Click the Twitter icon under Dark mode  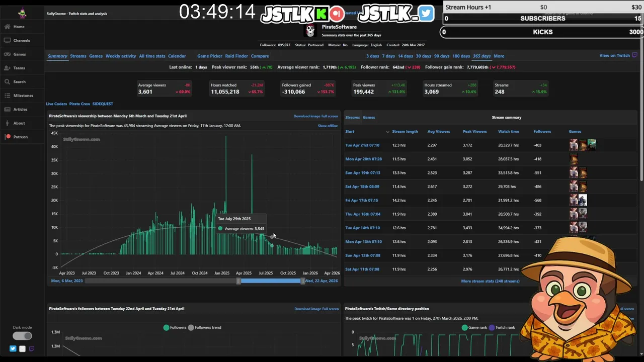tap(13, 348)
